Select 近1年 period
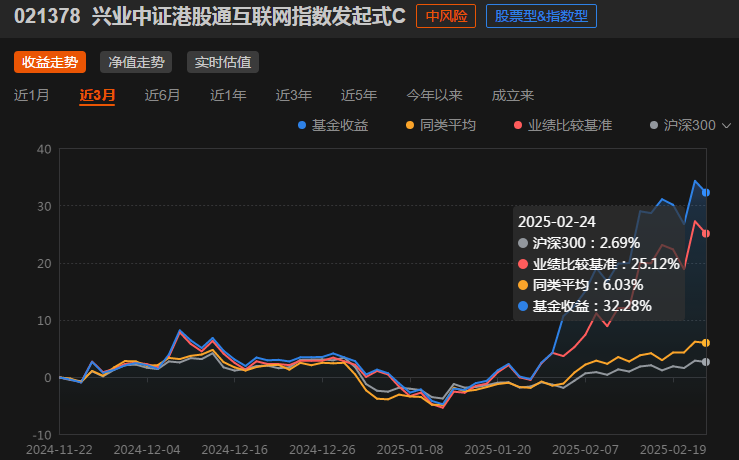 (x=228, y=95)
